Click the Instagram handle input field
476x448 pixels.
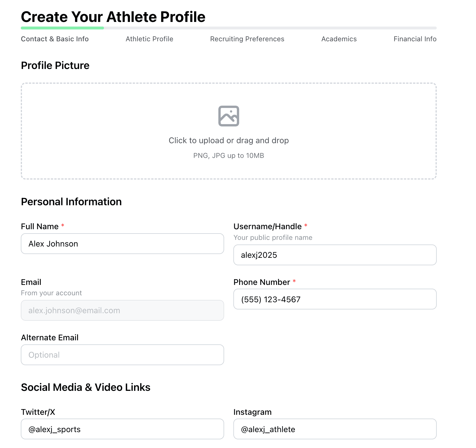pyautogui.click(x=334, y=429)
